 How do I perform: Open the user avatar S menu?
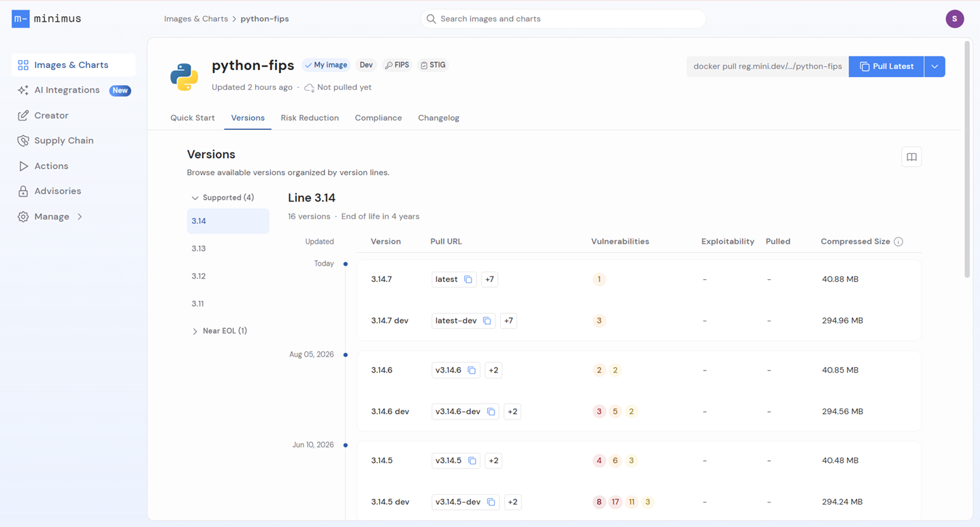coord(955,19)
